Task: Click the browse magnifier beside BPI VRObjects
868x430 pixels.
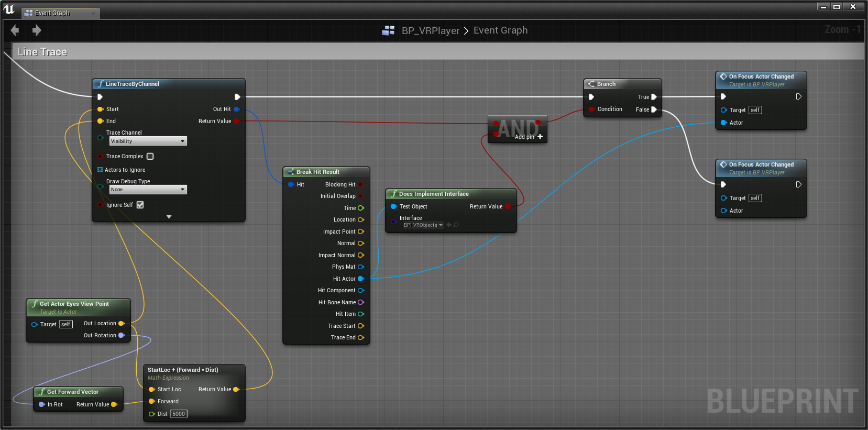Action: [456, 225]
